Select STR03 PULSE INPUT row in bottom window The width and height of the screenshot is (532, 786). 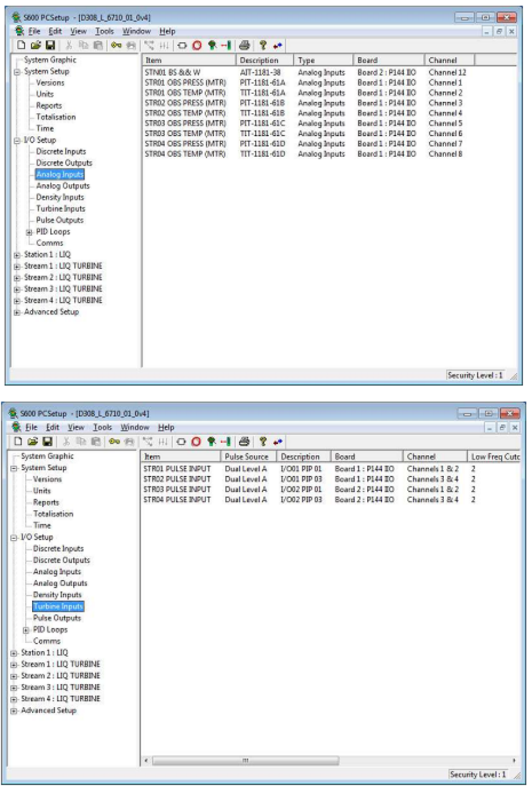[330, 489]
